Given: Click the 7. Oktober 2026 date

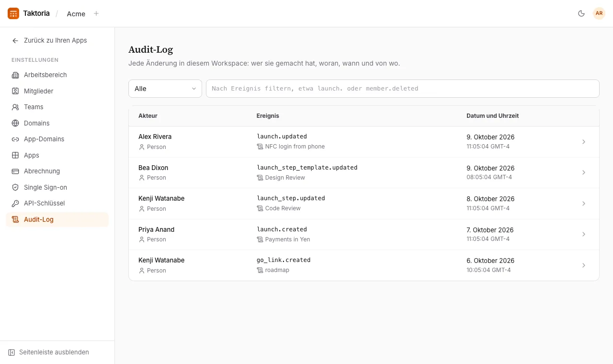Looking at the screenshot, I should 490,230.
